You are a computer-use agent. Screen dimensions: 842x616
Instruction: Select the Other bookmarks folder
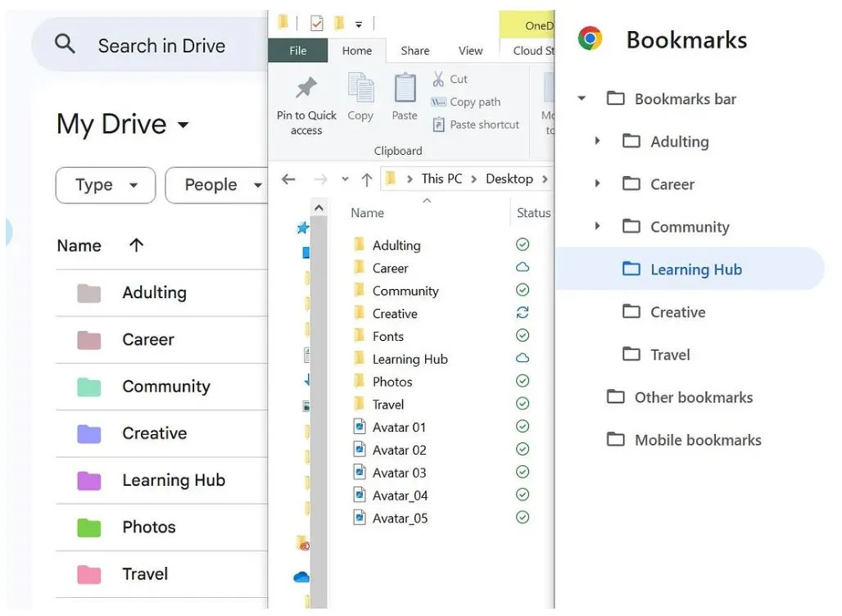(680, 397)
